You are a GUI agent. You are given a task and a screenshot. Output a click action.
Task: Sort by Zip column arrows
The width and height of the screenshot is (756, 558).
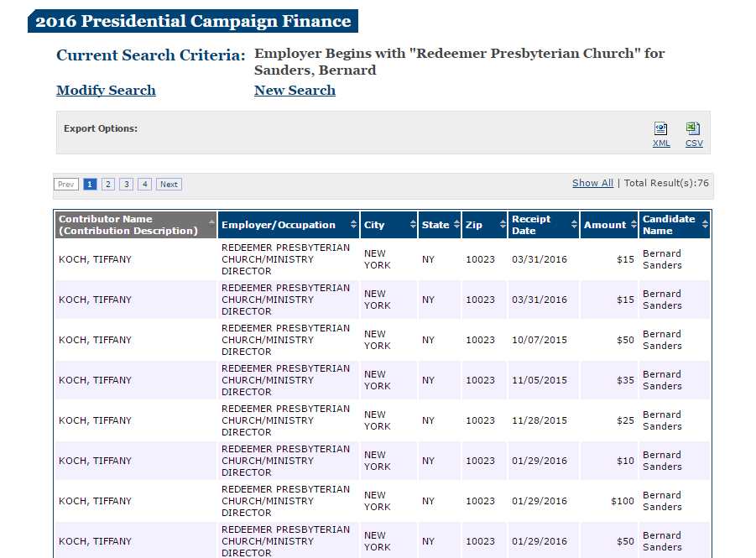(x=503, y=224)
